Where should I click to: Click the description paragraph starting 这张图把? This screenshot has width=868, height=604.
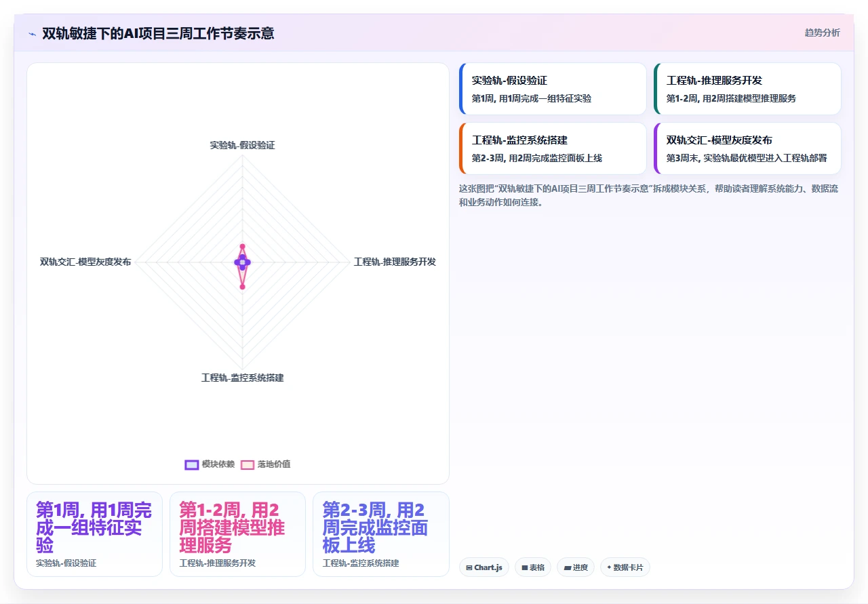pyautogui.click(x=648, y=195)
